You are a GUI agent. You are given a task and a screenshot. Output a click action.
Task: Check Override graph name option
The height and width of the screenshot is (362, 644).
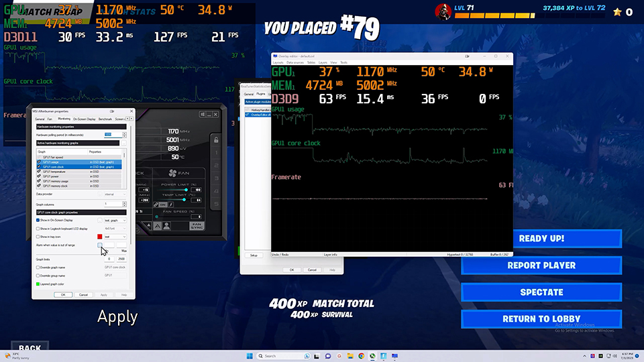(x=38, y=267)
